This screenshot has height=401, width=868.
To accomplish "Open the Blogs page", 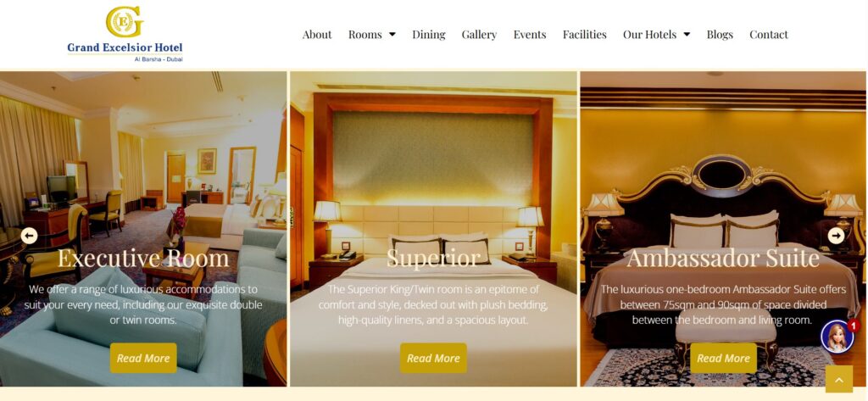I will click(x=720, y=35).
